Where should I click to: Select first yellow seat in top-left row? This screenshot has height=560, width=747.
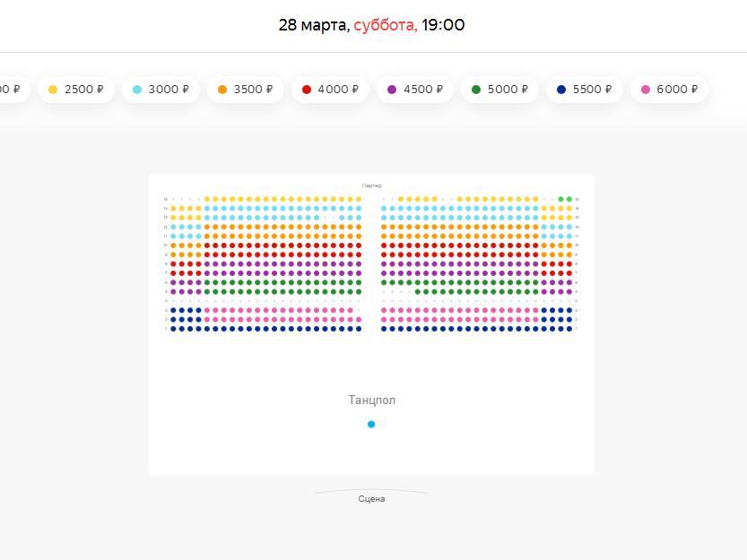tap(207, 199)
